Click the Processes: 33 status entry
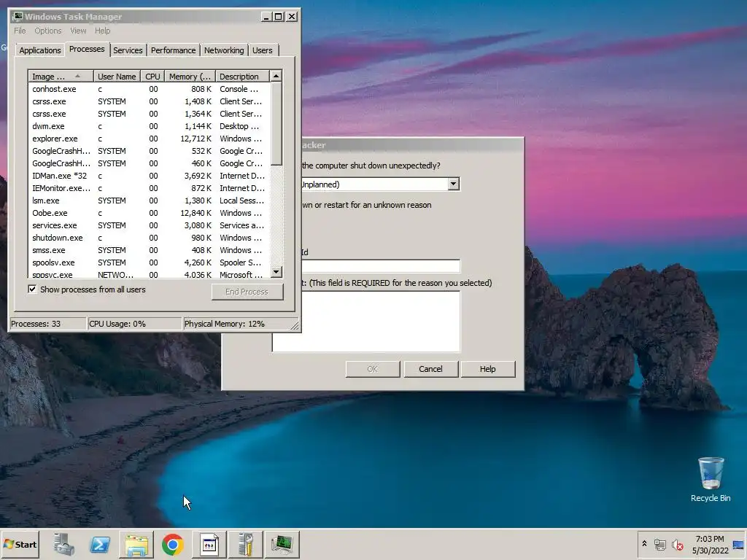This screenshot has width=747, height=560. click(x=47, y=324)
